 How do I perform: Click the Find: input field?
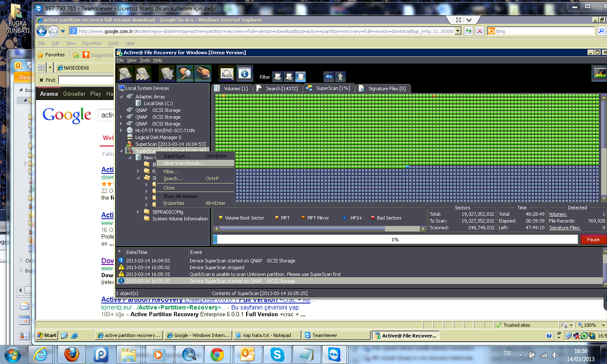[86, 80]
